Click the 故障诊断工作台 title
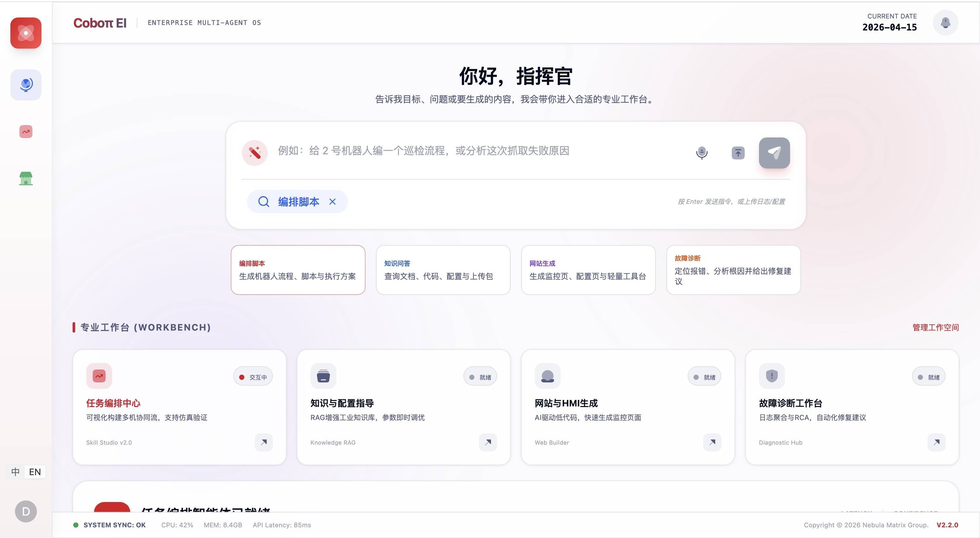This screenshot has width=980, height=538. click(x=790, y=403)
